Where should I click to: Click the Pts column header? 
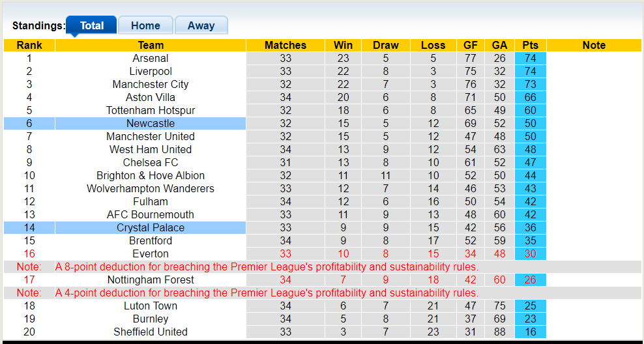[531, 45]
